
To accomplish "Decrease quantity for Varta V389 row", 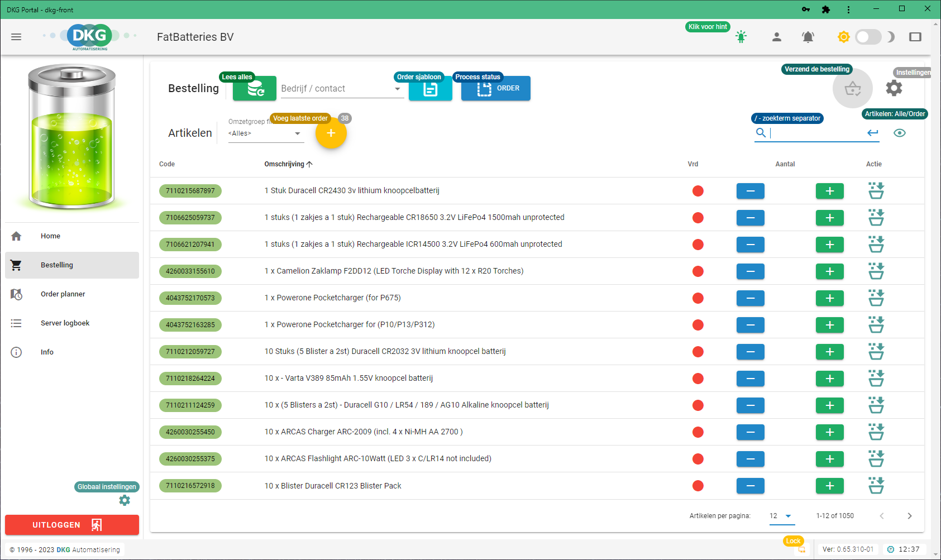I will point(751,379).
